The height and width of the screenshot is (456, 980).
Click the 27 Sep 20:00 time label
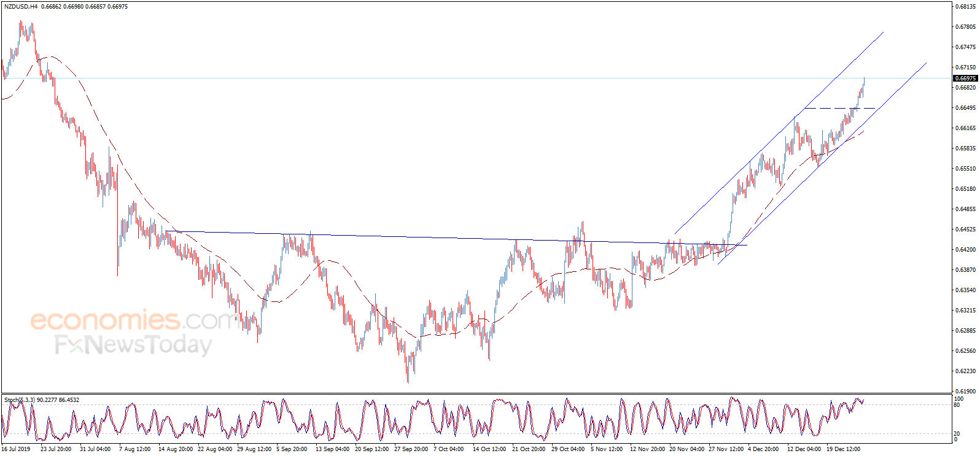411,449
